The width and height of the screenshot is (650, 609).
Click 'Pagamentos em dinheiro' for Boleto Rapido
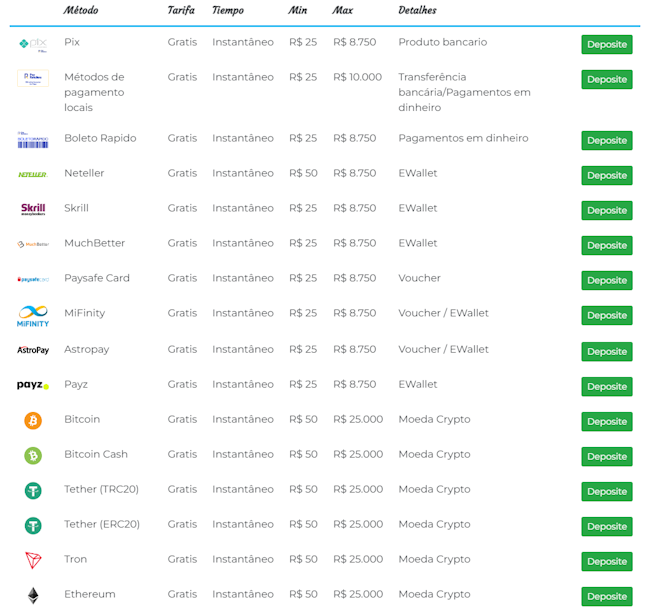tap(463, 138)
